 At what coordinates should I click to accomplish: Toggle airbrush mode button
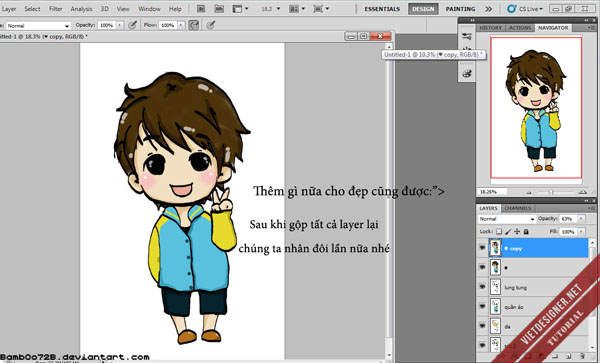(194, 25)
